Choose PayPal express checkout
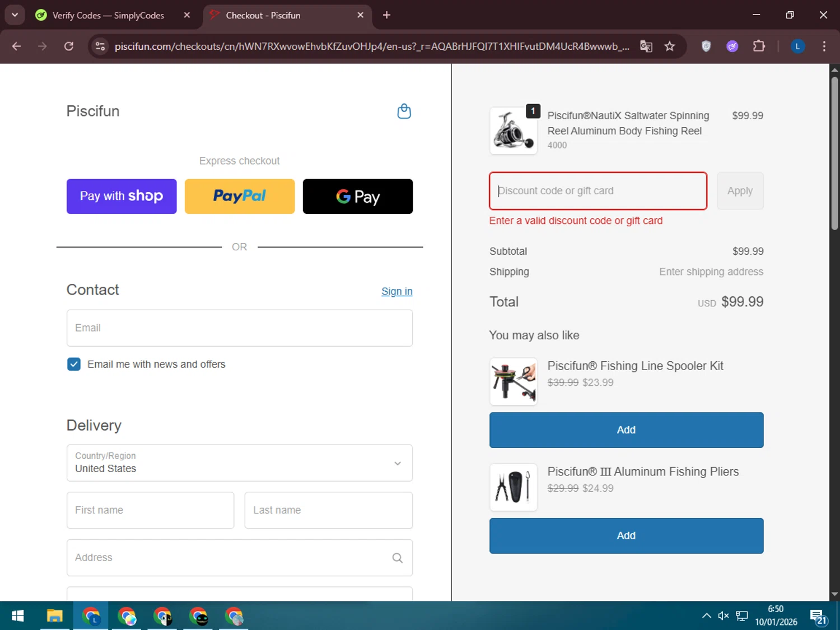 pos(240,196)
